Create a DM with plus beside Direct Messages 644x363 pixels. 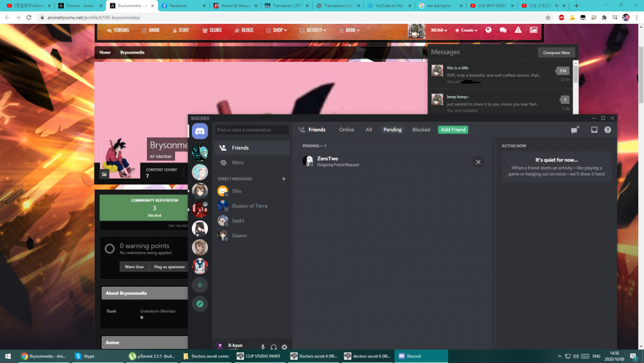pyautogui.click(x=283, y=179)
